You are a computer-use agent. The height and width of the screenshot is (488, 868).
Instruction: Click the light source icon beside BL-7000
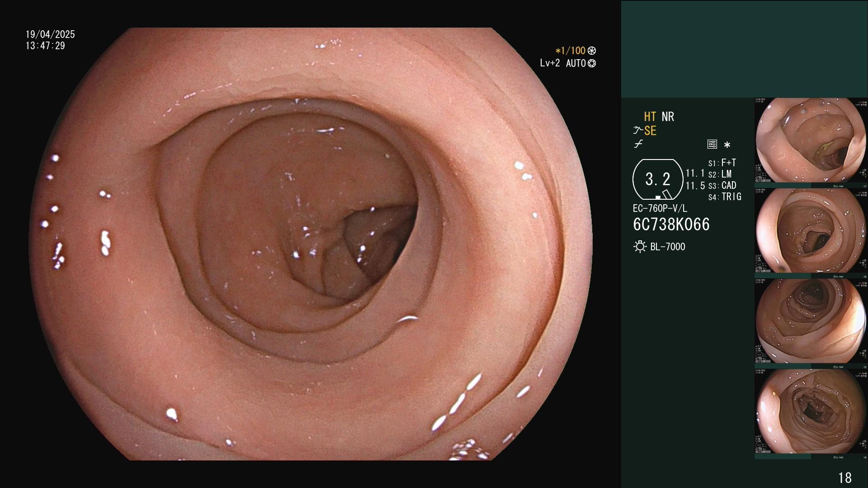[640, 247]
